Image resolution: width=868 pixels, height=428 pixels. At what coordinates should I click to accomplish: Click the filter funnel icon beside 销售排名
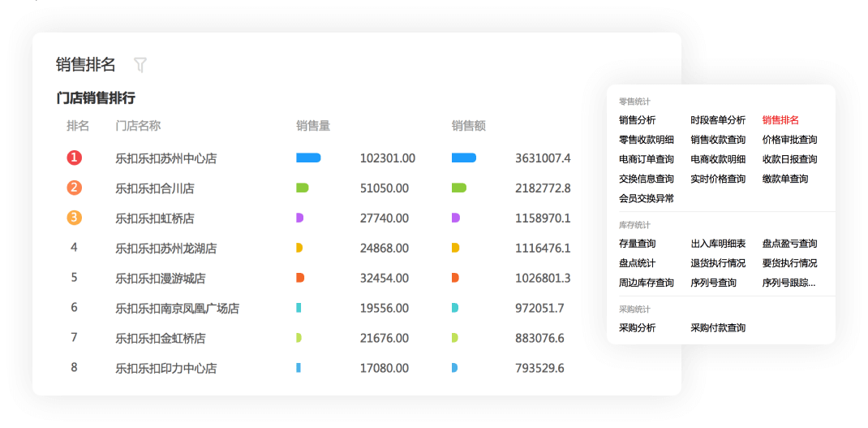tap(140, 65)
